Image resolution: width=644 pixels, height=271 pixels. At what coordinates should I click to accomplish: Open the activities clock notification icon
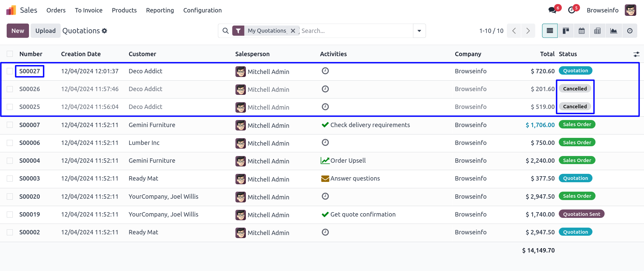coord(572,10)
